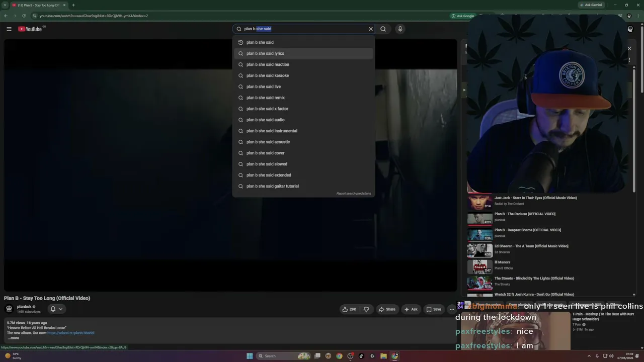
Task: Choose suggestion 'plan b she said reaction'
Action: 303,64
